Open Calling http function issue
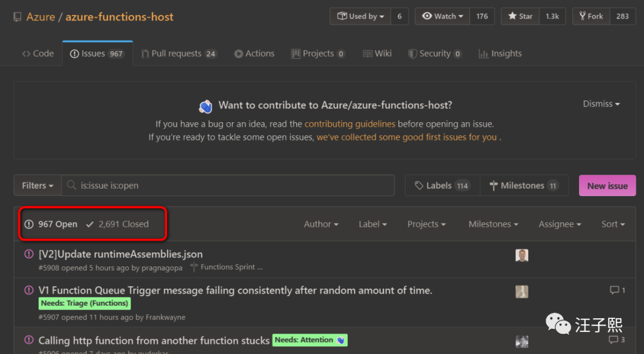The height and width of the screenshot is (354, 644). (x=154, y=340)
